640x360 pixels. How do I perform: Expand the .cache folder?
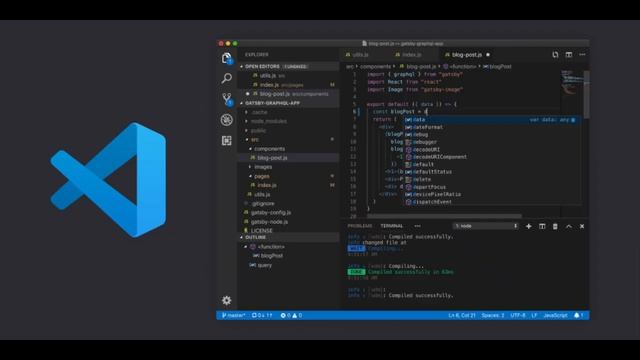coord(246,112)
